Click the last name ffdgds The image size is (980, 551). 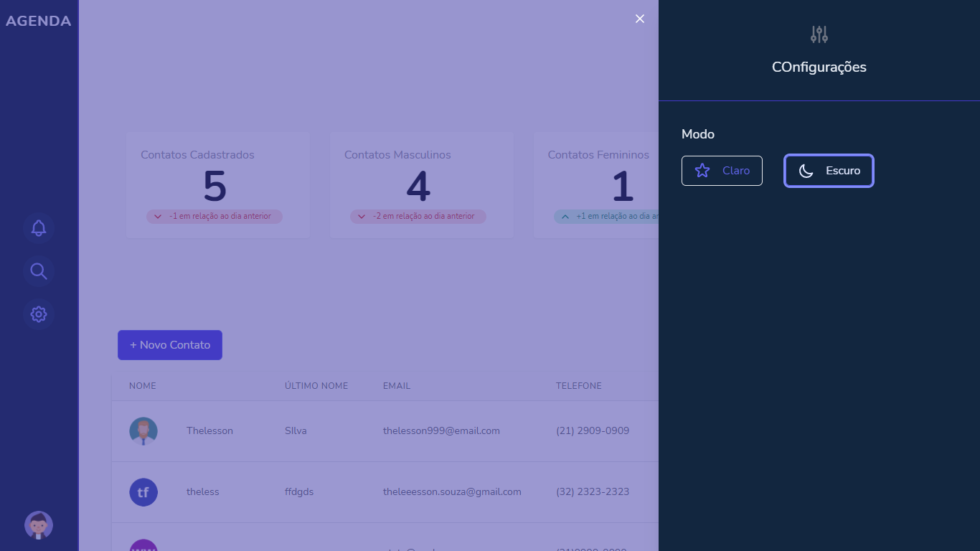tap(299, 492)
